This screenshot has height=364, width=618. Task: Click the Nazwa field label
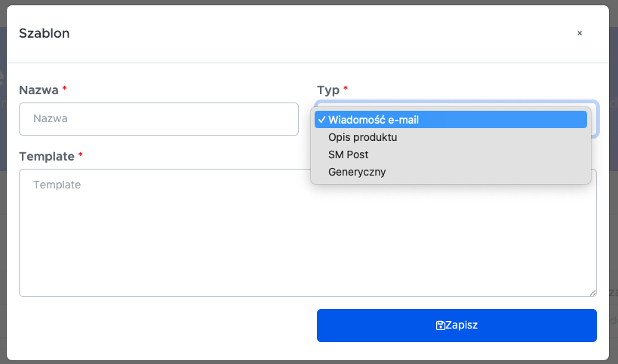(38, 90)
